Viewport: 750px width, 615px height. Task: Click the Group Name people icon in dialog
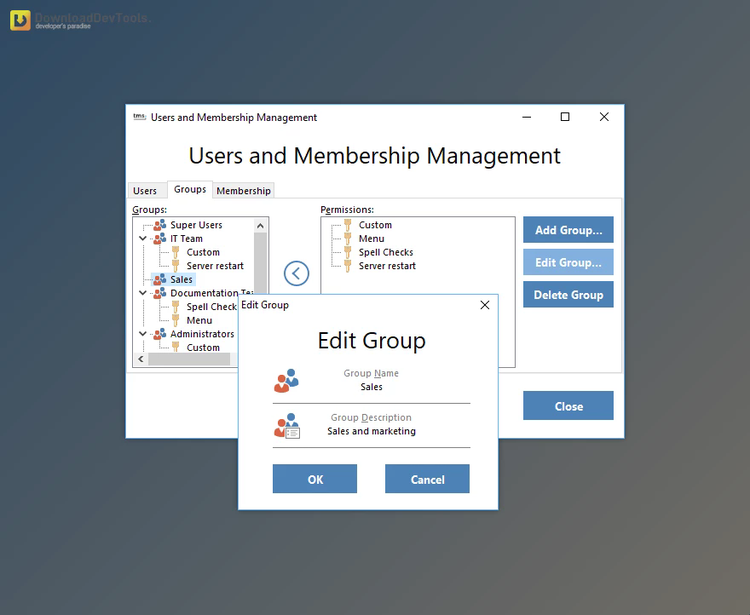tap(286, 380)
